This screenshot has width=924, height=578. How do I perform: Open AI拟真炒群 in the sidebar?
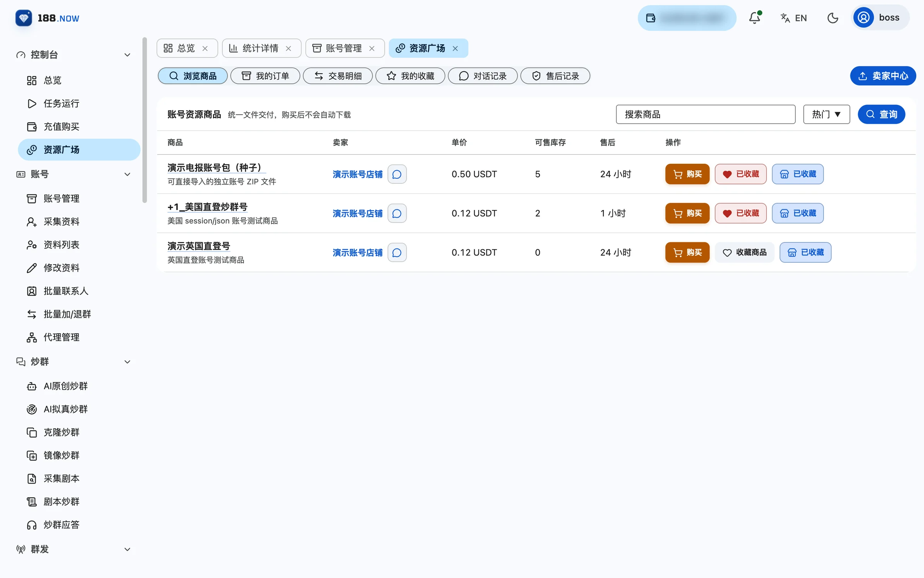[79, 409]
